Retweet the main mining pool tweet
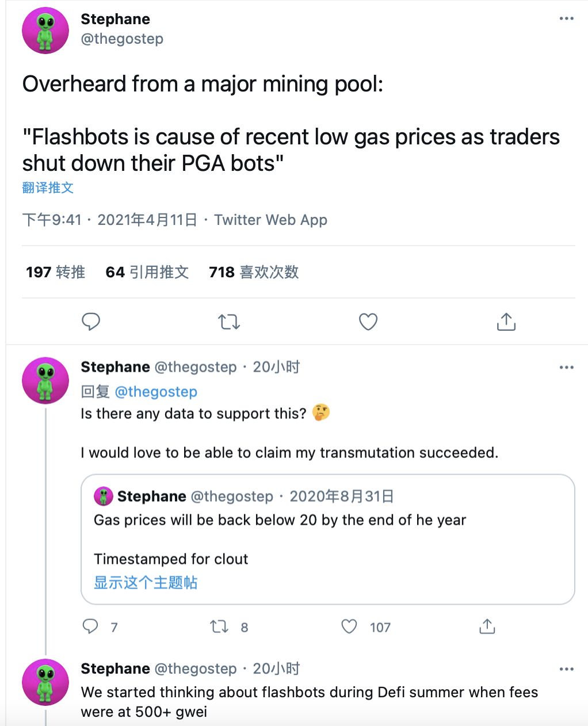This screenshot has height=726, width=588. (x=229, y=322)
